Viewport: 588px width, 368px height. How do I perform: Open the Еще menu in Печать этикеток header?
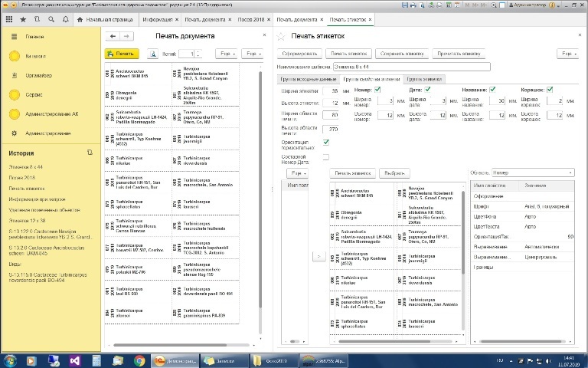pos(567,54)
